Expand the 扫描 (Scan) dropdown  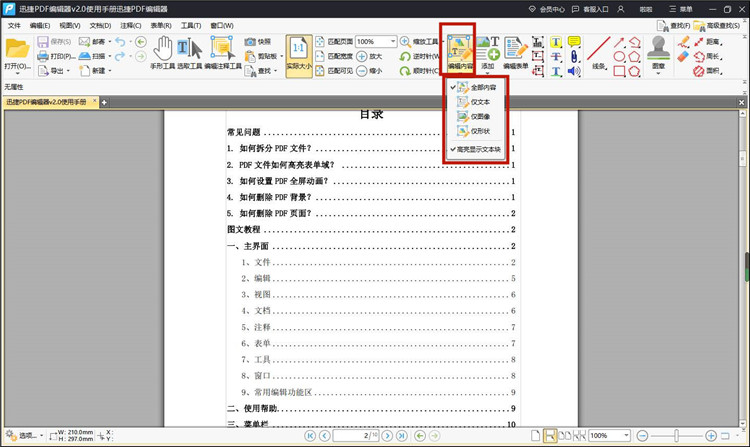point(110,56)
